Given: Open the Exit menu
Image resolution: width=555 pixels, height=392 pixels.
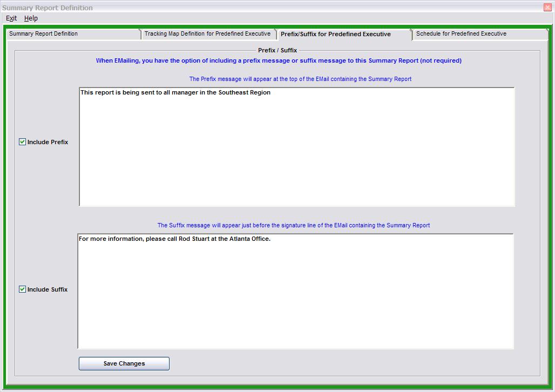Looking at the screenshot, I should tap(11, 18).
